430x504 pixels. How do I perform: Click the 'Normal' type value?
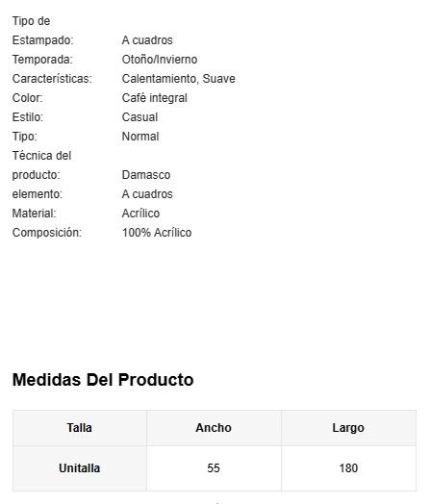pyautogui.click(x=140, y=137)
